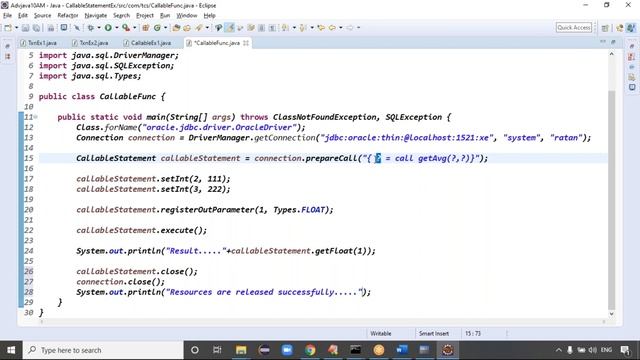This screenshot has height=360, width=640.
Task: Click the Print toolbar icon
Action: [51, 28]
